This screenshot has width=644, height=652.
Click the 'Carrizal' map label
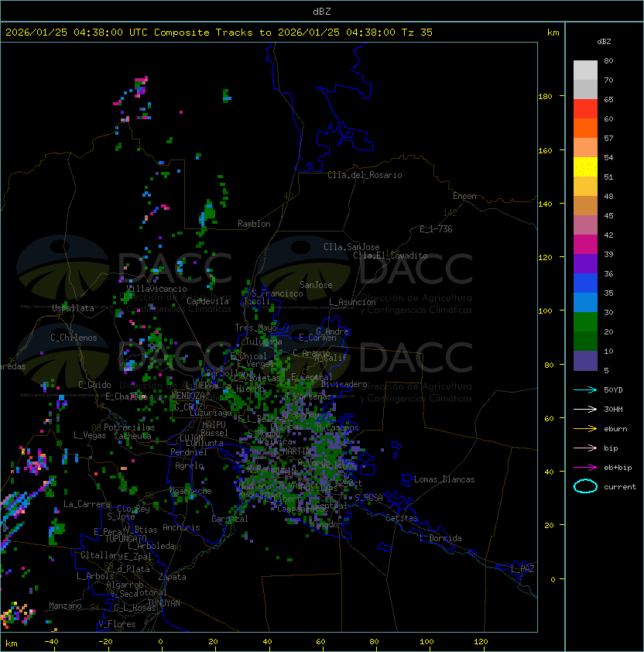(x=230, y=519)
